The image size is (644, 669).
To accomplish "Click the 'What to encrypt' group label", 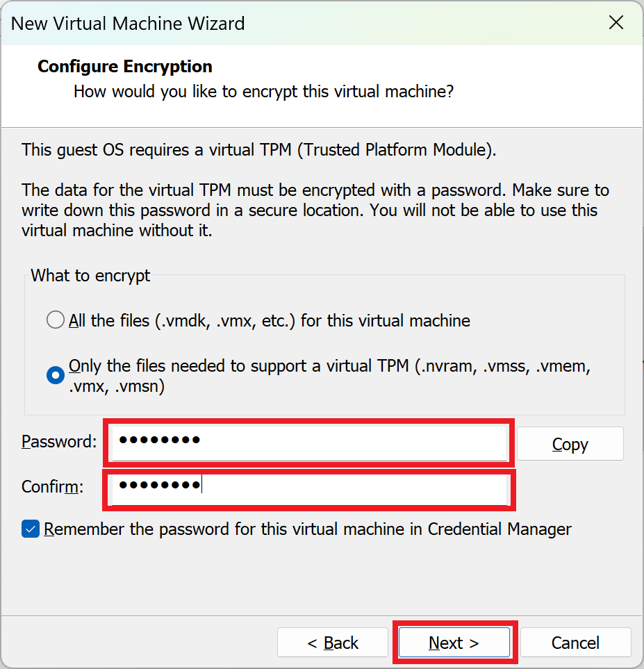I will pos(91,275).
